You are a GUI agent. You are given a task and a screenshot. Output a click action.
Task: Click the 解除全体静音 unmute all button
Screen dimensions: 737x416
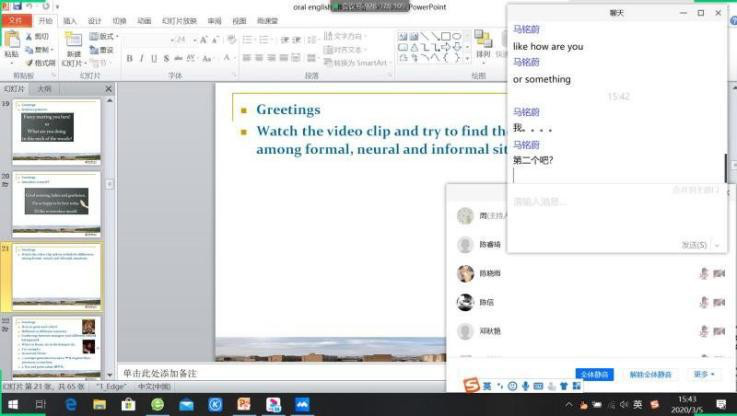point(650,375)
